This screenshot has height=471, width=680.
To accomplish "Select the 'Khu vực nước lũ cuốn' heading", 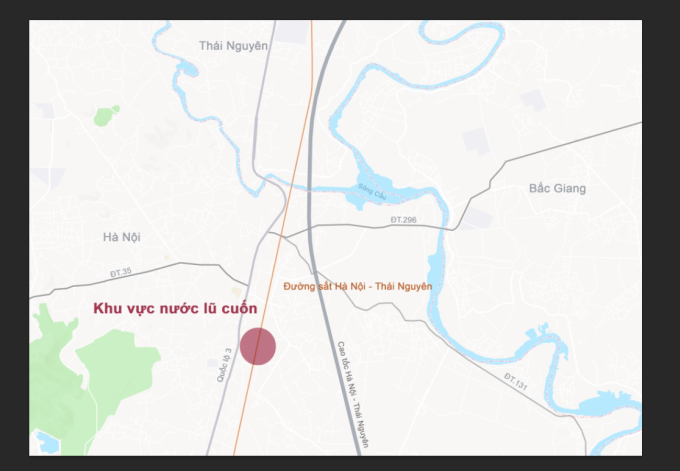I will click(175, 308).
